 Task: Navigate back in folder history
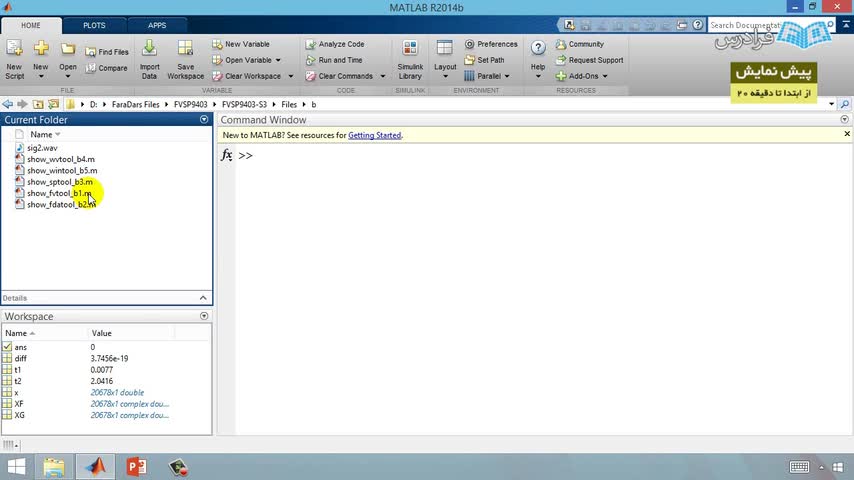pos(8,104)
